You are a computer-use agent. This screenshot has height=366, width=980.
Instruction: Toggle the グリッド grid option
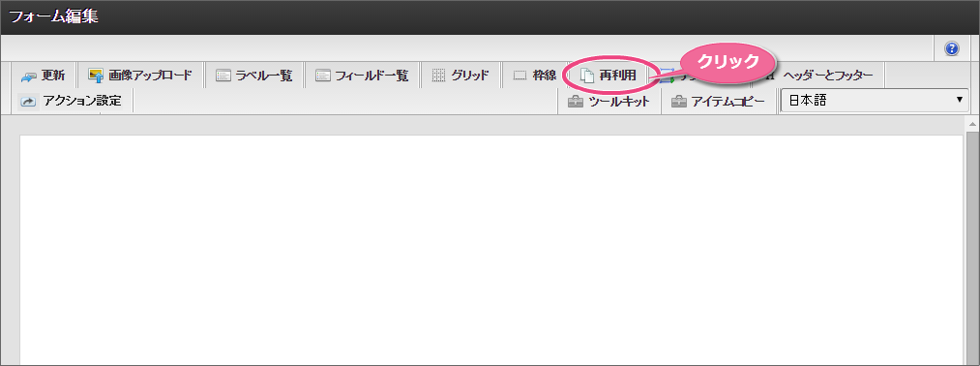point(460,76)
